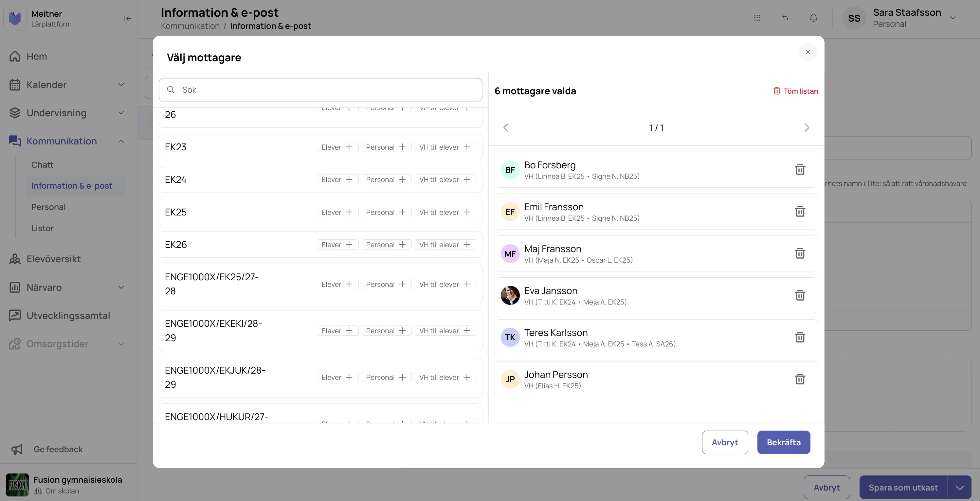Add Personal from ENGE1000X/EKJUK/28-29
Screen dimensions: 980x501
click(x=386, y=377)
